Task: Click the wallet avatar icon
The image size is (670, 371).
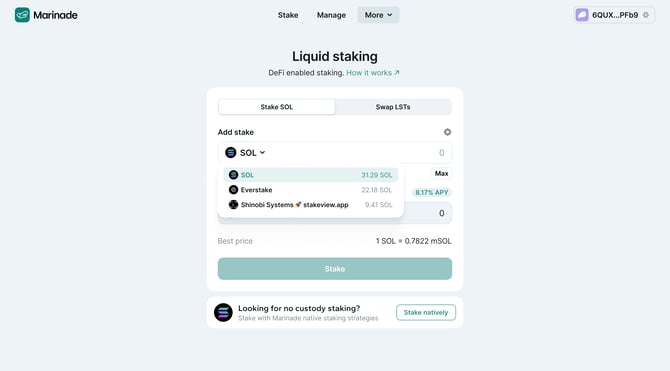Action: [x=582, y=15]
